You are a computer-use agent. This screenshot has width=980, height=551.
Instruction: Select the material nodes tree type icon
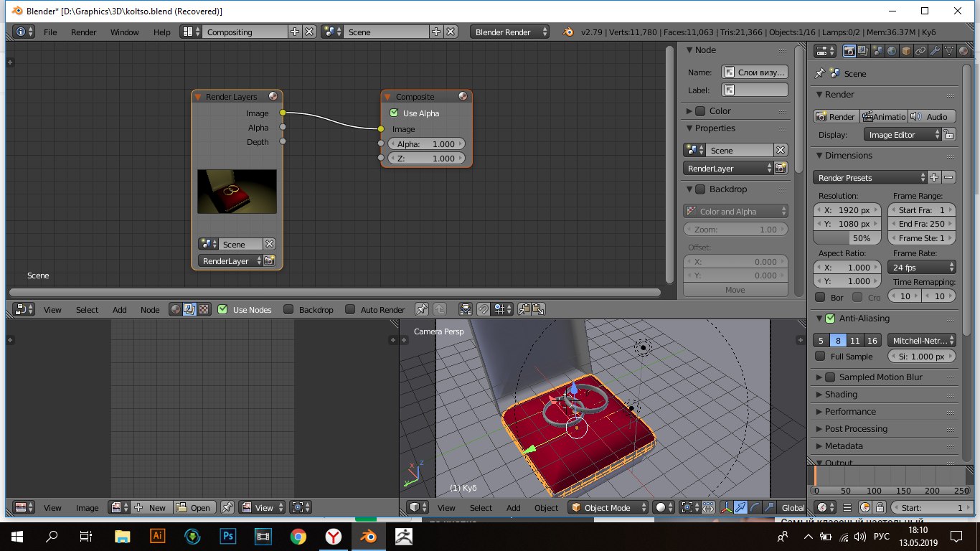click(176, 309)
